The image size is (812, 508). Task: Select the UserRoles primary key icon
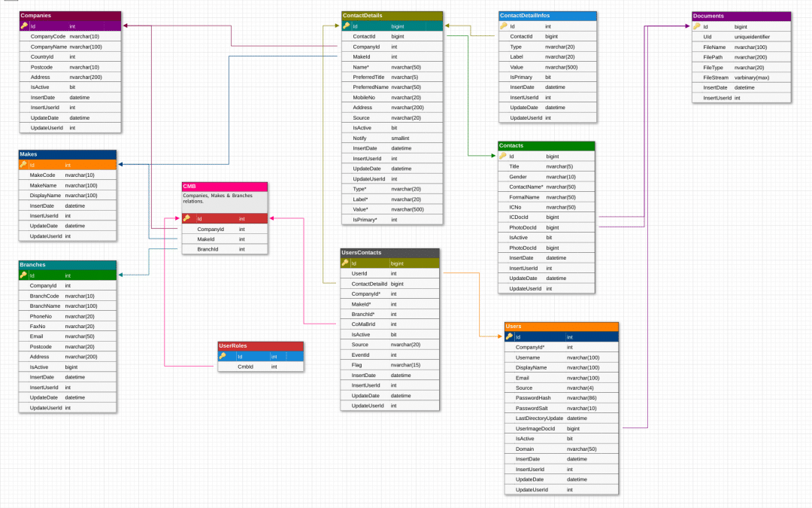pyautogui.click(x=223, y=356)
